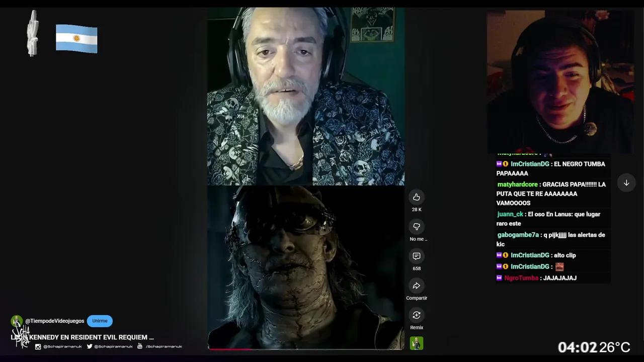Like the short with the thumbs-up icon

416,197
